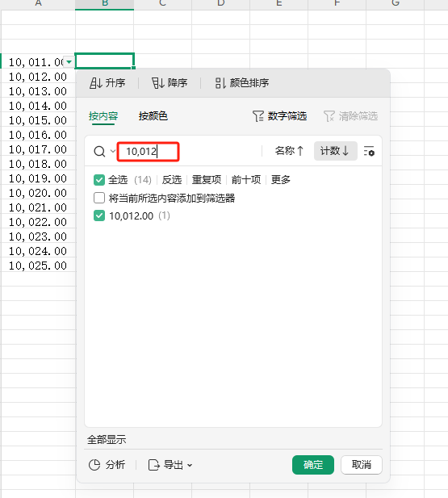Click the search magnifier icon

tap(99, 152)
